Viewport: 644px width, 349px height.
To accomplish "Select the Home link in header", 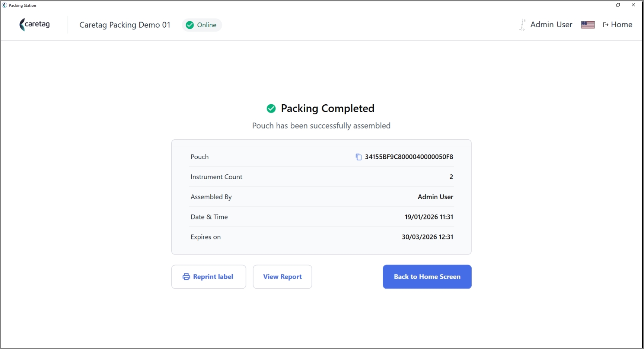I will click(x=618, y=25).
